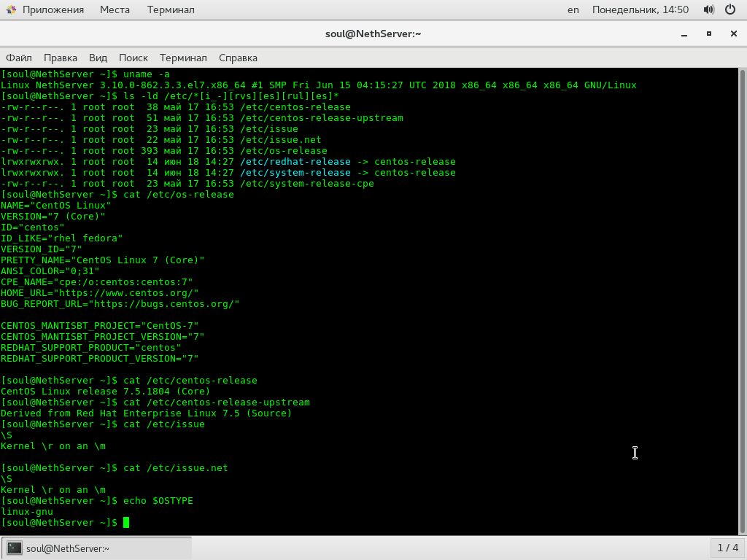Viewport: 747px width, 560px height.
Task: Open the clock showing Понедельник, 14:50
Action: (x=640, y=9)
